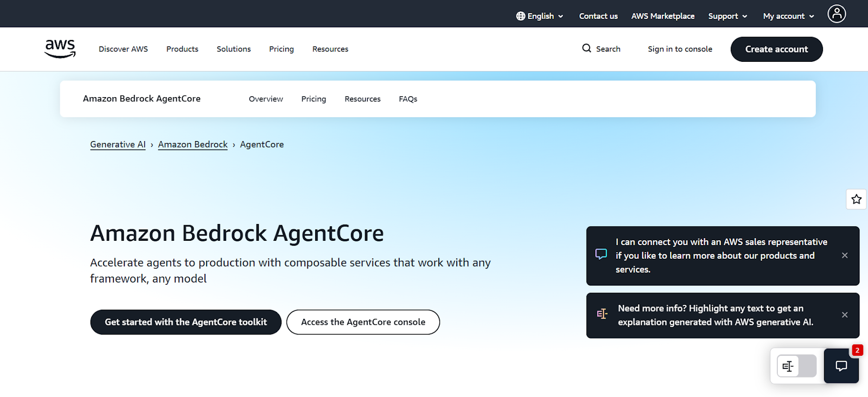This screenshot has height=397, width=868.
Task: Open the Products menu
Action: point(182,49)
